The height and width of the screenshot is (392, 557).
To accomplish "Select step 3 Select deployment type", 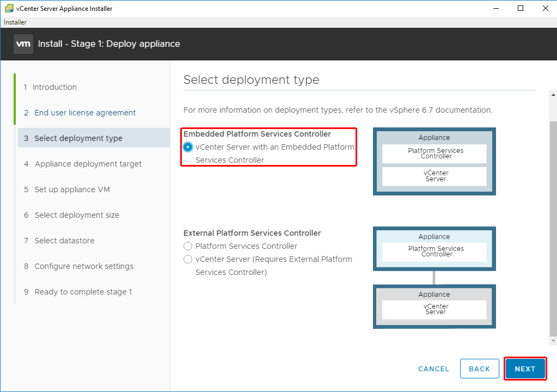I will 78,138.
